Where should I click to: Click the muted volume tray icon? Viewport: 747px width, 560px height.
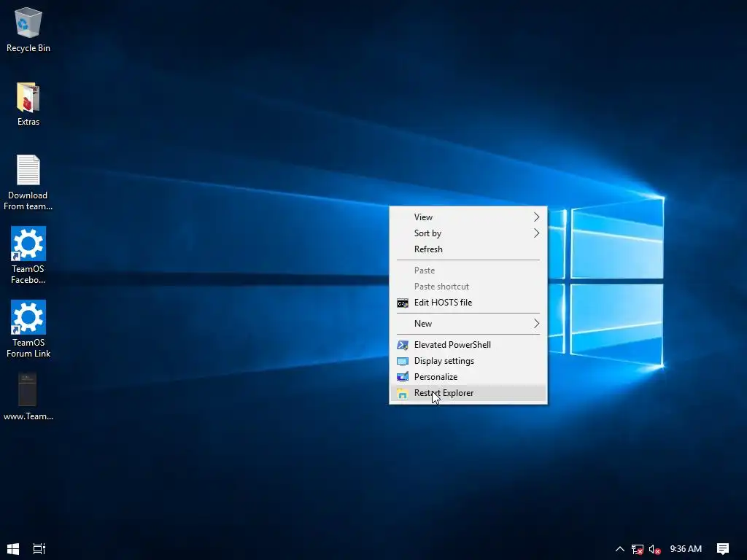point(654,549)
